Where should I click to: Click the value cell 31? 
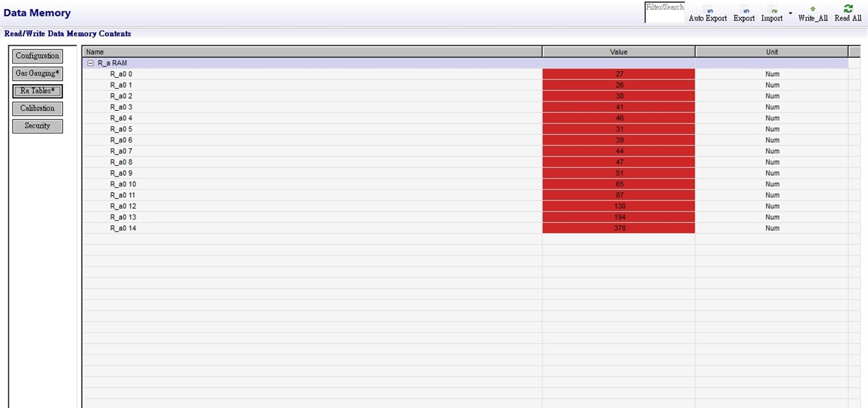pos(619,129)
